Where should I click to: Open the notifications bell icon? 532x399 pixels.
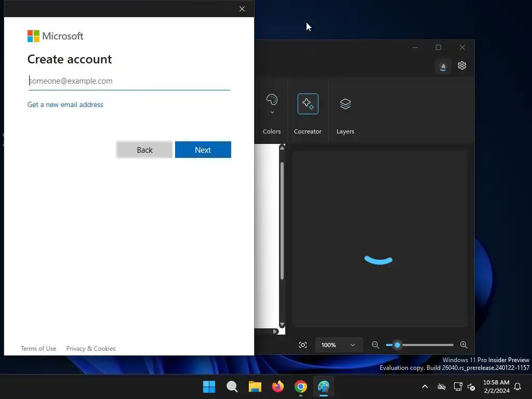(517, 387)
